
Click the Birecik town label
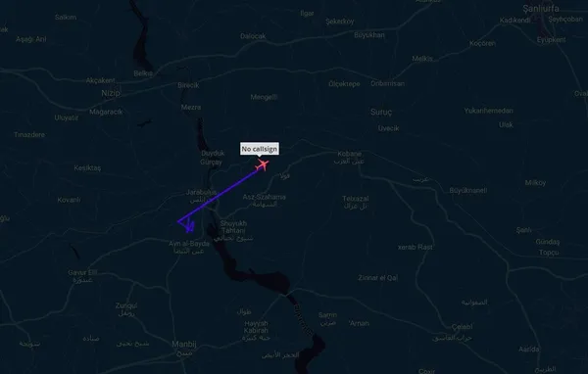pos(188,85)
